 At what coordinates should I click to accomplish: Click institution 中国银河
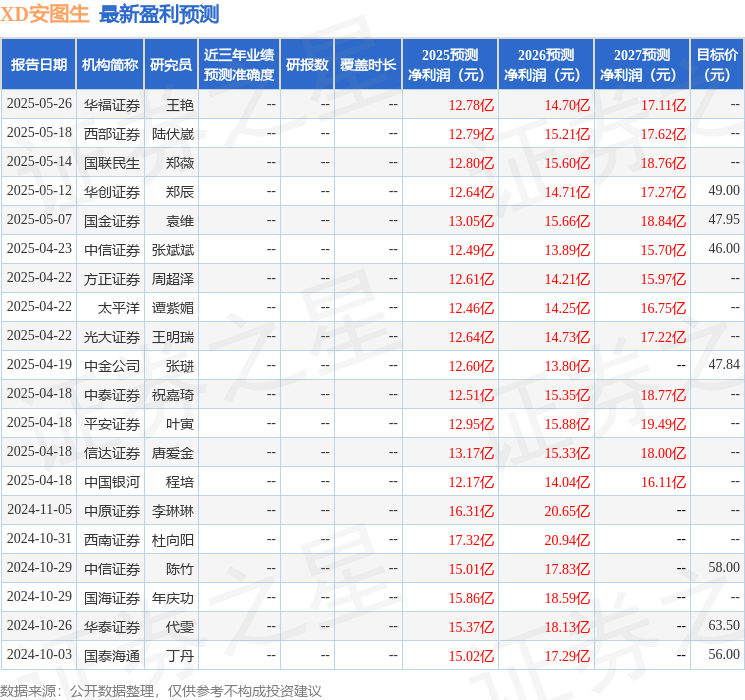coord(112,482)
